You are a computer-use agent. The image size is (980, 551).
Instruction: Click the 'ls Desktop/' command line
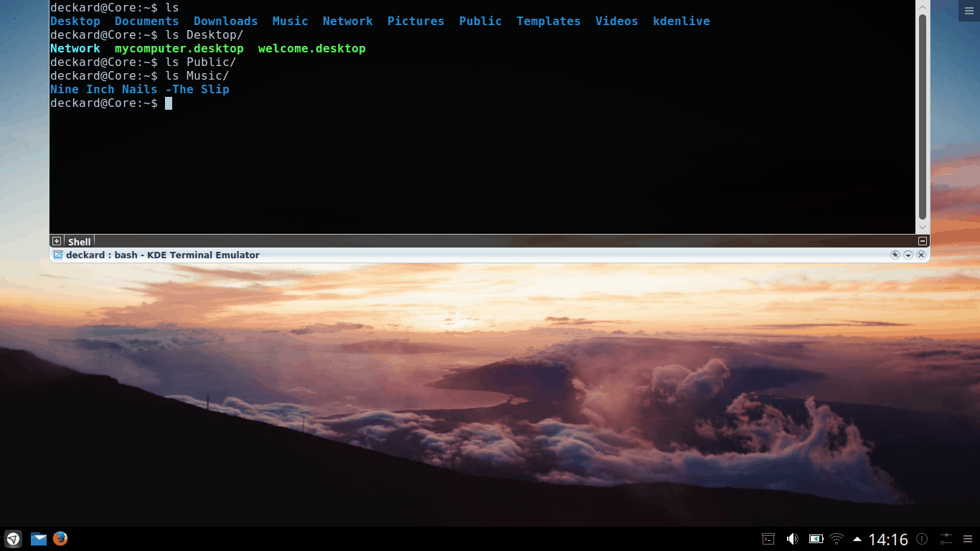tap(147, 34)
